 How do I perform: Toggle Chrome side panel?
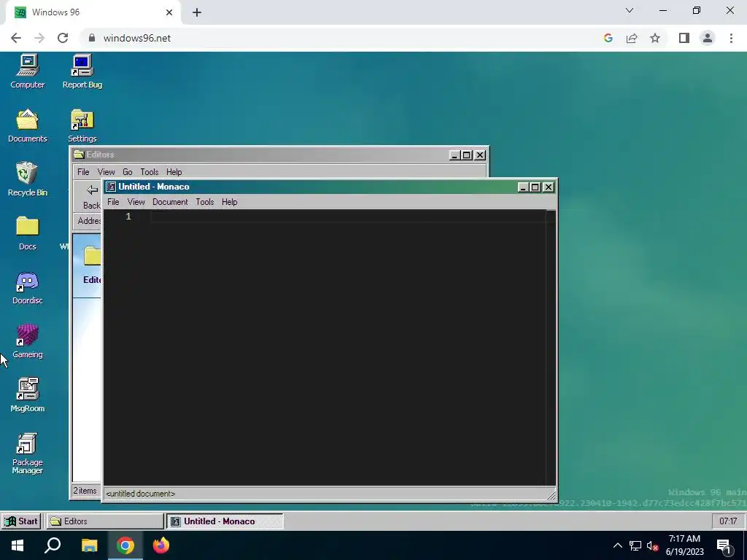click(684, 38)
